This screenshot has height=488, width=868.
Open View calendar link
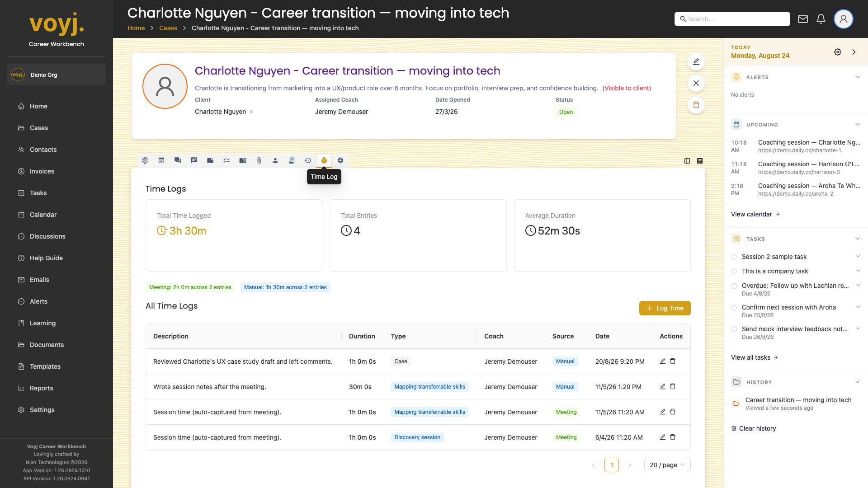click(755, 214)
